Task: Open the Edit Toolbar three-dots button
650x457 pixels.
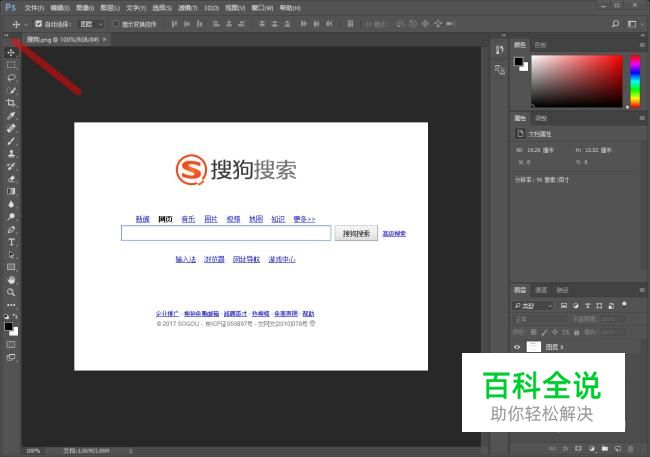Action: pos(11,305)
